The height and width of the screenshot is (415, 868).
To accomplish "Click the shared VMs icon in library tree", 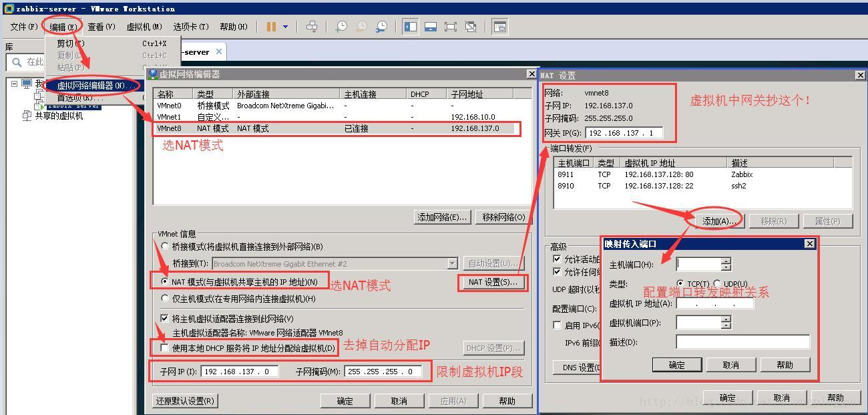I will click(x=27, y=116).
